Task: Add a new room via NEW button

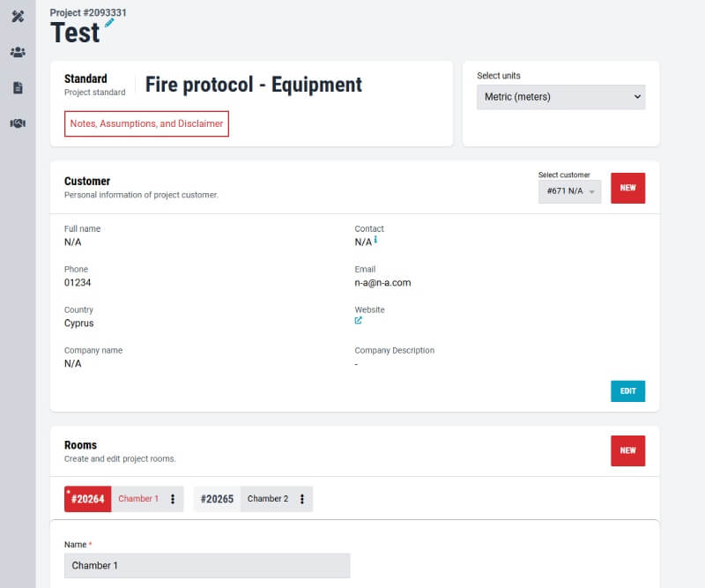Action: tap(627, 450)
